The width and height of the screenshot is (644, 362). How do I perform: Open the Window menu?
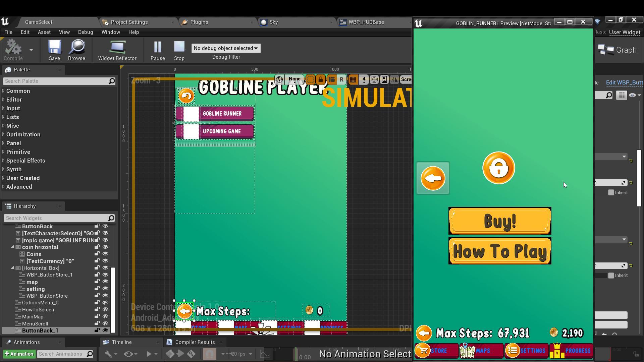point(111,32)
